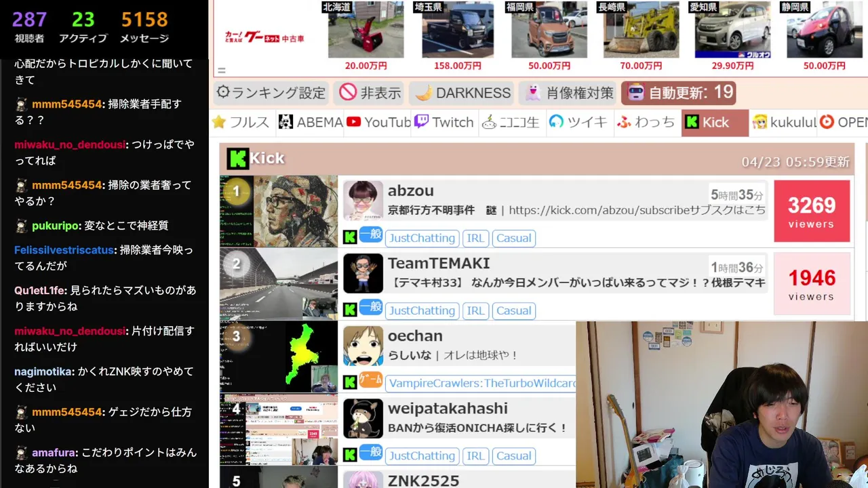Click nagimotika username in chat
Viewport: 868px width, 488px height.
(43, 371)
